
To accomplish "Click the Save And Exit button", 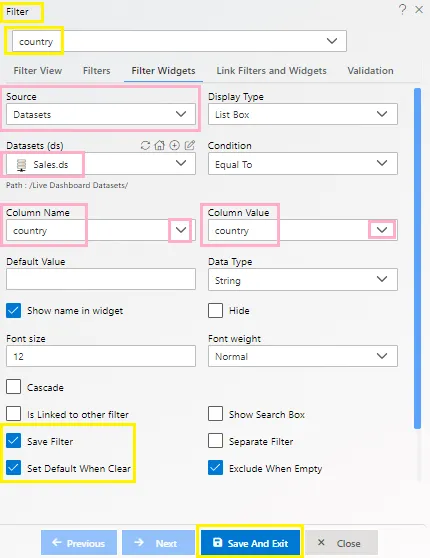I will pyautogui.click(x=251, y=543).
